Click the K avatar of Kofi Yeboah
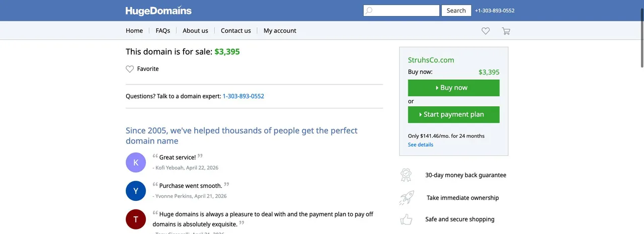 pos(136,162)
